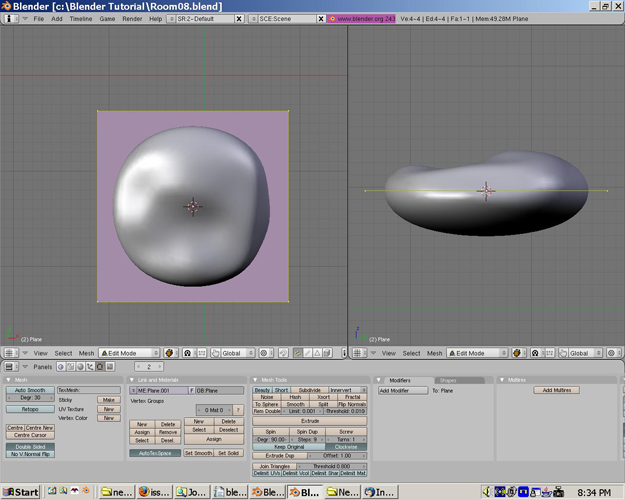Click the ME:Plane.001 mesh name field
The height and width of the screenshot is (500, 625).
pyautogui.click(x=160, y=390)
